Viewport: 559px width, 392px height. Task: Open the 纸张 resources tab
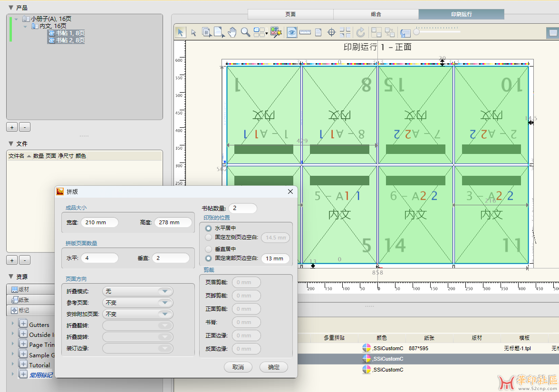(30, 300)
